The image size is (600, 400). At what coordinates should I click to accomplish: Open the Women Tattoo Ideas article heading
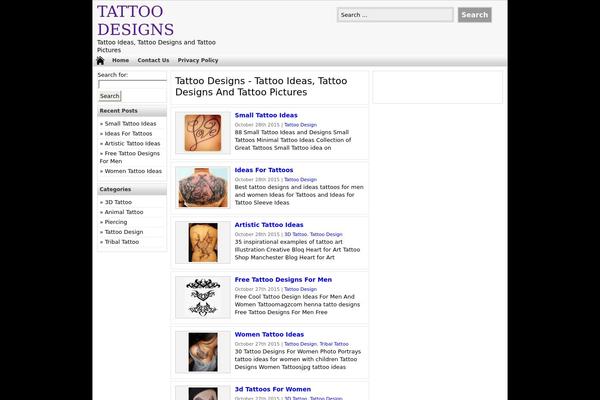click(269, 334)
